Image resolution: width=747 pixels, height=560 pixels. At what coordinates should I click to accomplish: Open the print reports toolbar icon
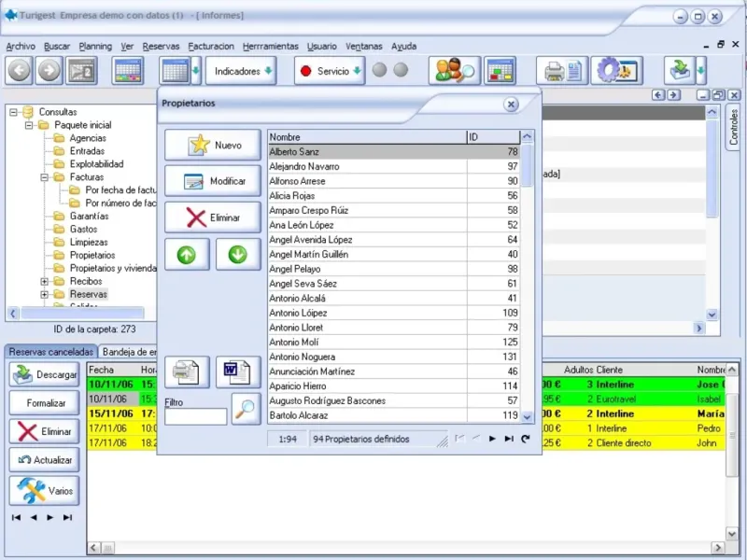563,71
